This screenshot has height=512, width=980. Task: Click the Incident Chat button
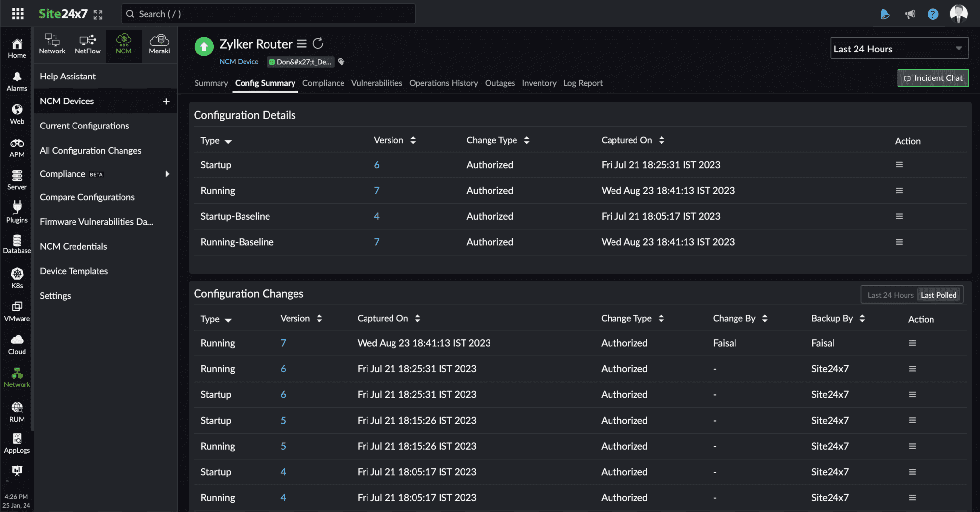pyautogui.click(x=933, y=78)
